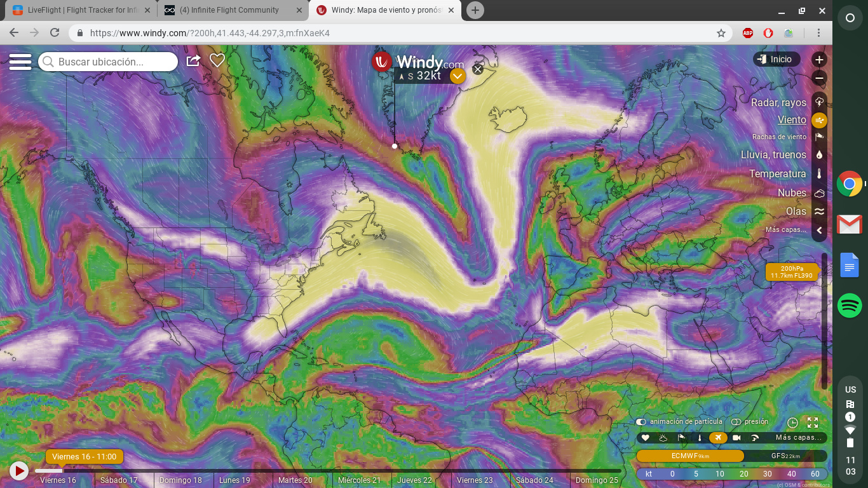Viewport: 868px width, 488px height.
Task: Add location to favorites heart icon
Action: click(217, 61)
